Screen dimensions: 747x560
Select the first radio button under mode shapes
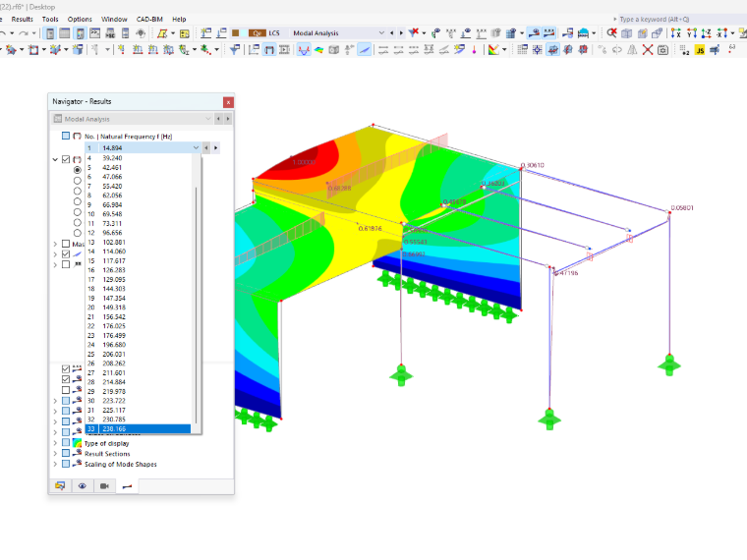[78, 170]
